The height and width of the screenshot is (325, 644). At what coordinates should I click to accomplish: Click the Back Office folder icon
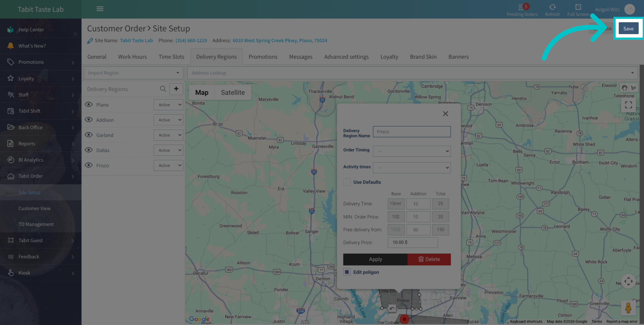tap(10, 127)
